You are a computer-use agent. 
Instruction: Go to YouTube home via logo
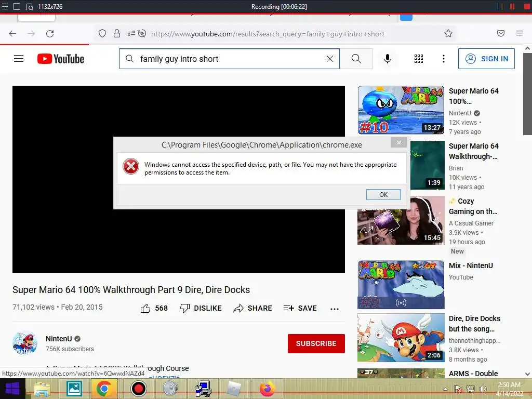coord(61,59)
